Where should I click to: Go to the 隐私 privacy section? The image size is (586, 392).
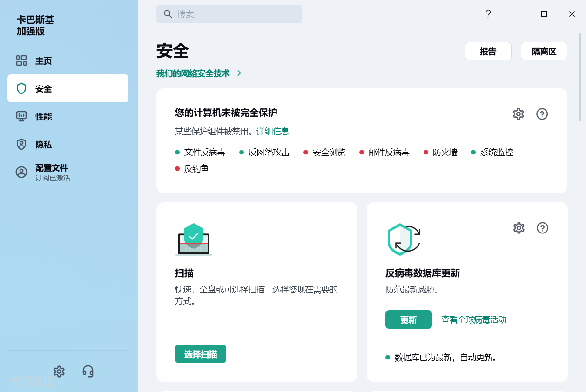43,145
